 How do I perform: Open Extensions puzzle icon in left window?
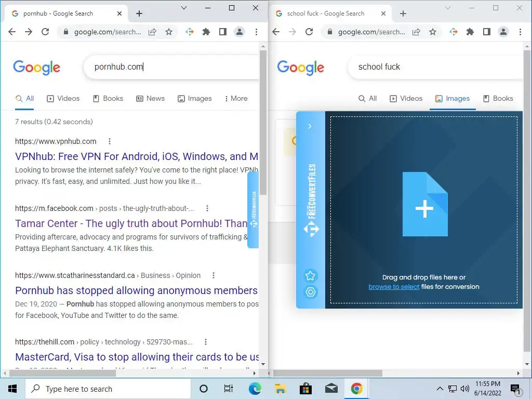point(206,32)
